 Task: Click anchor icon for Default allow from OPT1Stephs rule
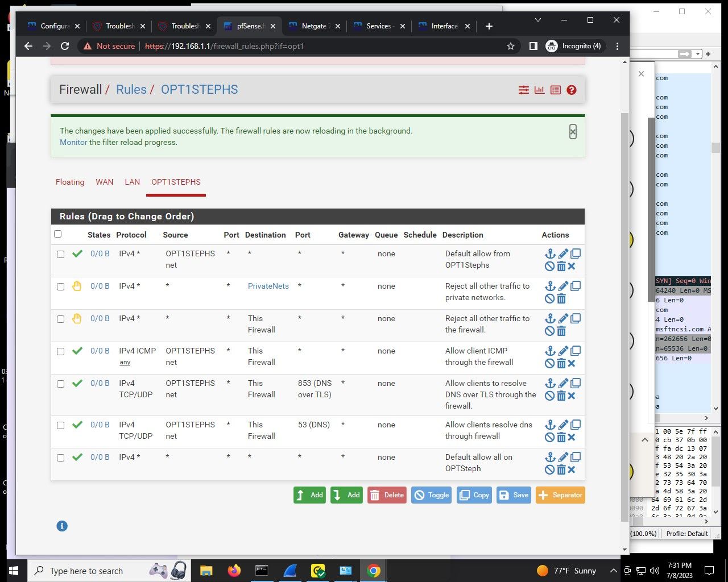[550, 254]
